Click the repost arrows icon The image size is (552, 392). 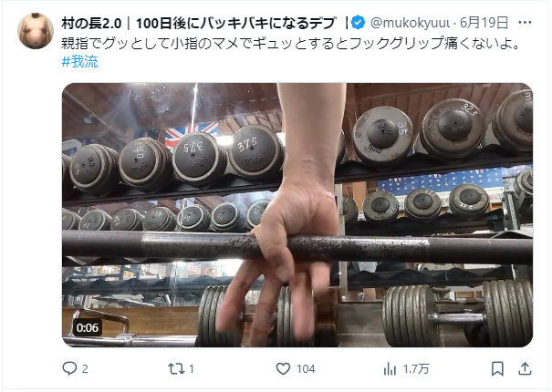click(176, 368)
